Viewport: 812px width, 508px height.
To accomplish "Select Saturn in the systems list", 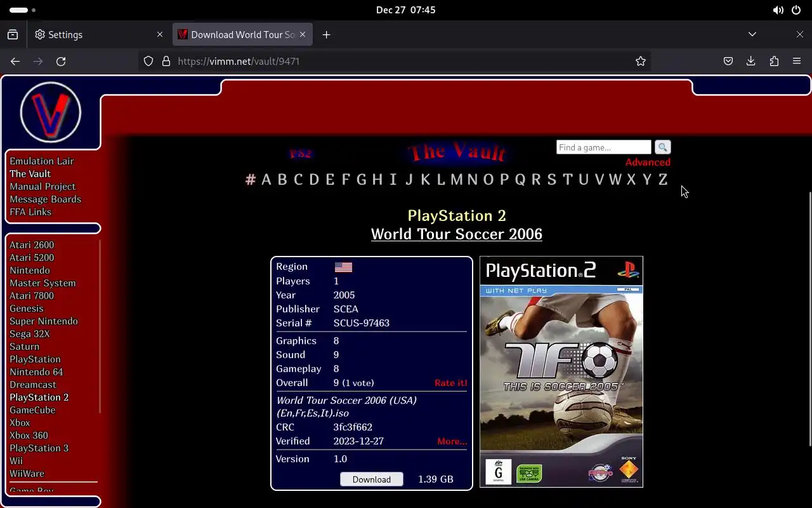I will point(25,347).
